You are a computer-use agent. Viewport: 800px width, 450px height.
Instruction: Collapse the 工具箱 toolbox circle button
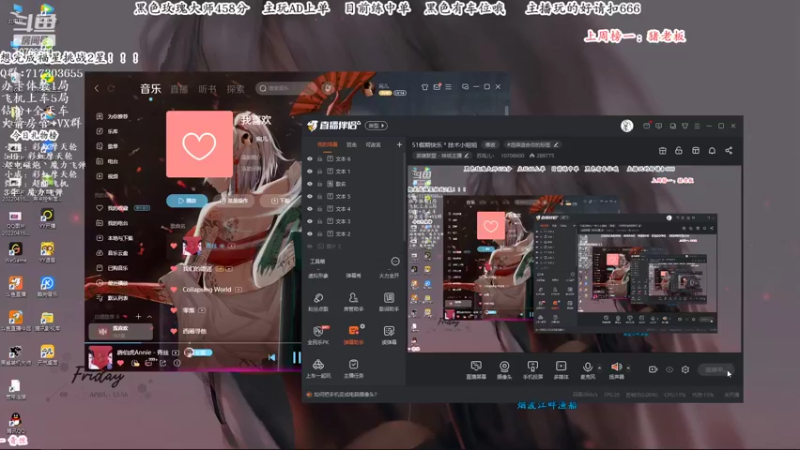click(x=395, y=261)
